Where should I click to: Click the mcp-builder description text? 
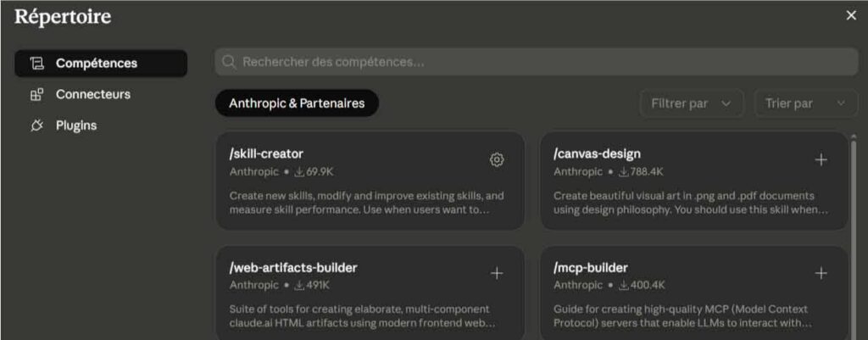682,316
